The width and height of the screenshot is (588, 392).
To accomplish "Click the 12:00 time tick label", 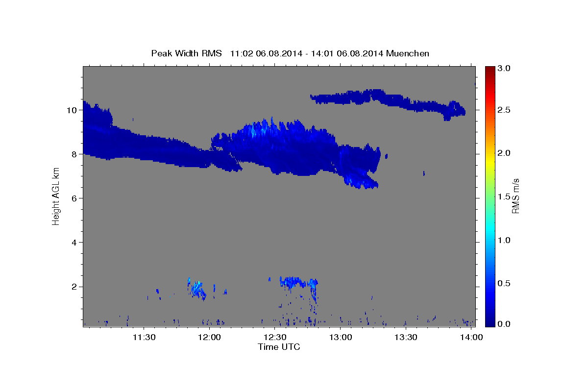I will (210, 337).
